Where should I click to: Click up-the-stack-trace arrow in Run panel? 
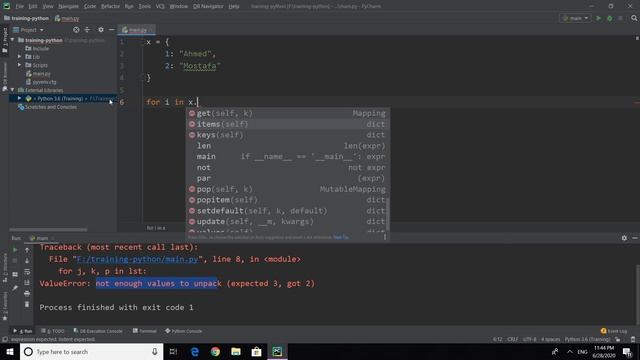pos(27,250)
